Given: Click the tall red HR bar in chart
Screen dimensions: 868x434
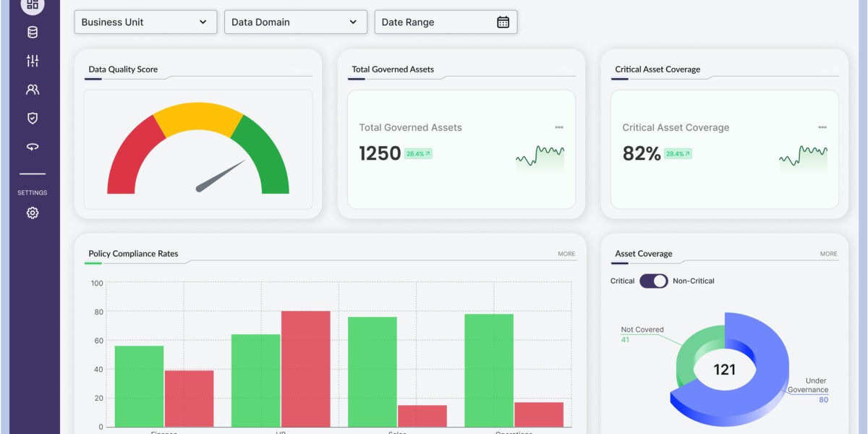Looking at the screenshot, I should pos(305,369).
